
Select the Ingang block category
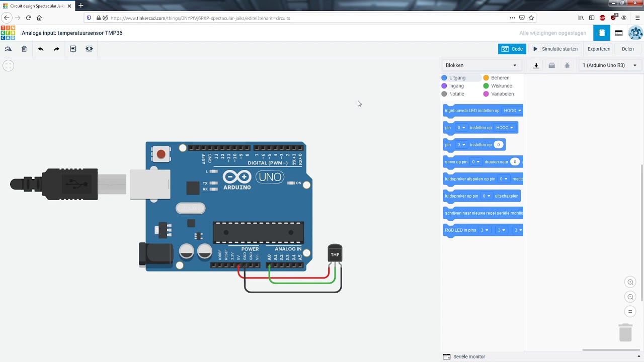(452, 86)
